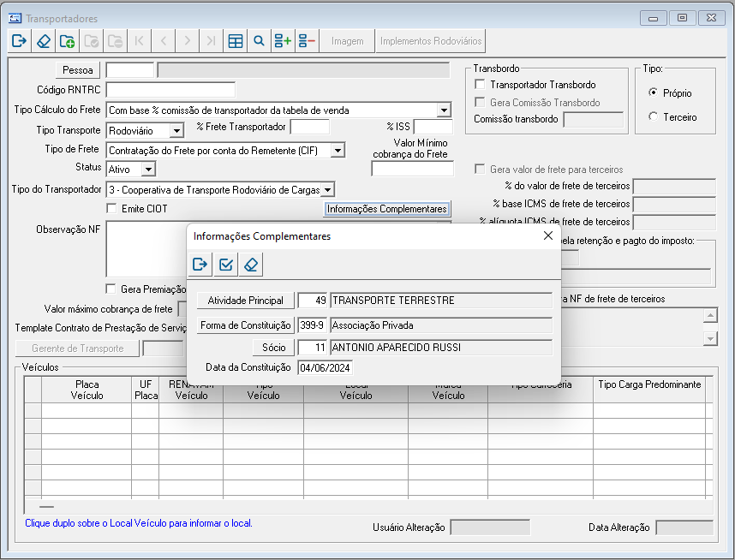
Task: Click the Comissão transbordo field
Action: 594,120
